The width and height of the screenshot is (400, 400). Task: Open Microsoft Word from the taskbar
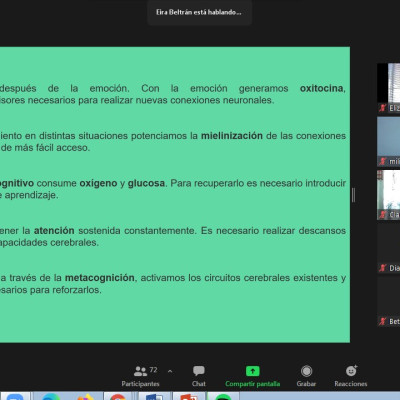point(154,397)
